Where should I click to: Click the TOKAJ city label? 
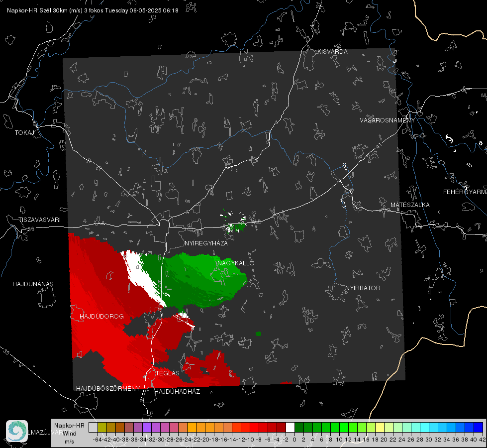click(24, 133)
